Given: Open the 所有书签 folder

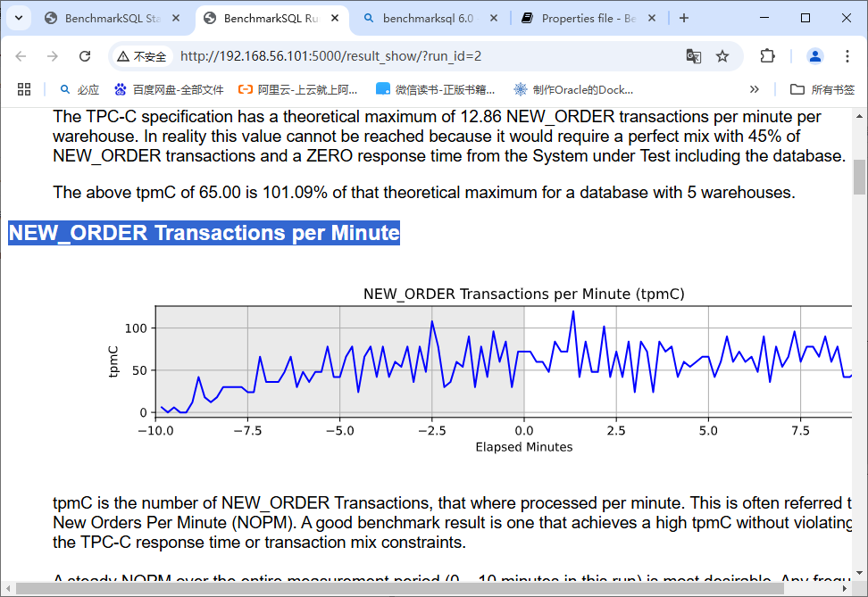Looking at the screenshot, I should (822, 89).
